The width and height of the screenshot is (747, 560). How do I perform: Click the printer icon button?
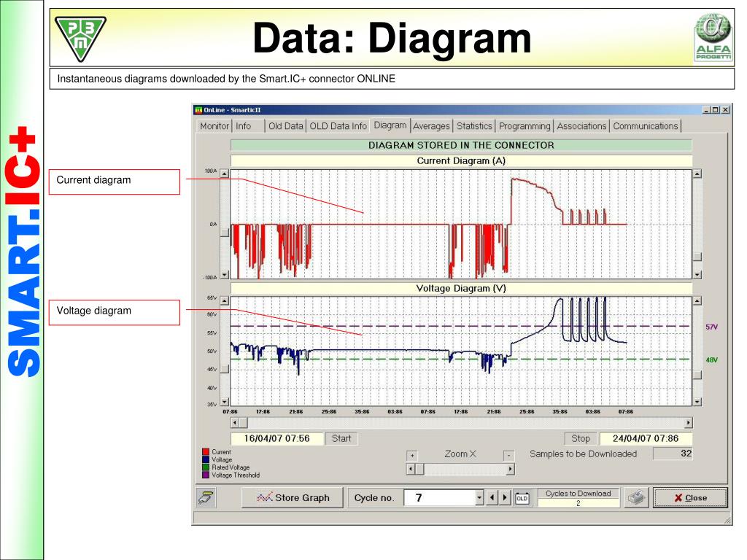[636, 497]
